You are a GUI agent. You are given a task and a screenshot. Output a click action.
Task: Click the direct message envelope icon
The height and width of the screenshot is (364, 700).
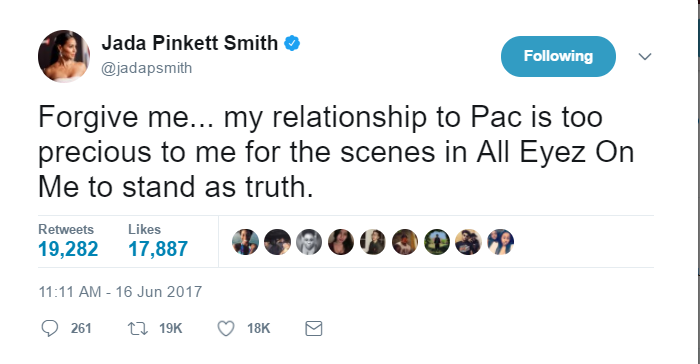pyautogui.click(x=313, y=328)
